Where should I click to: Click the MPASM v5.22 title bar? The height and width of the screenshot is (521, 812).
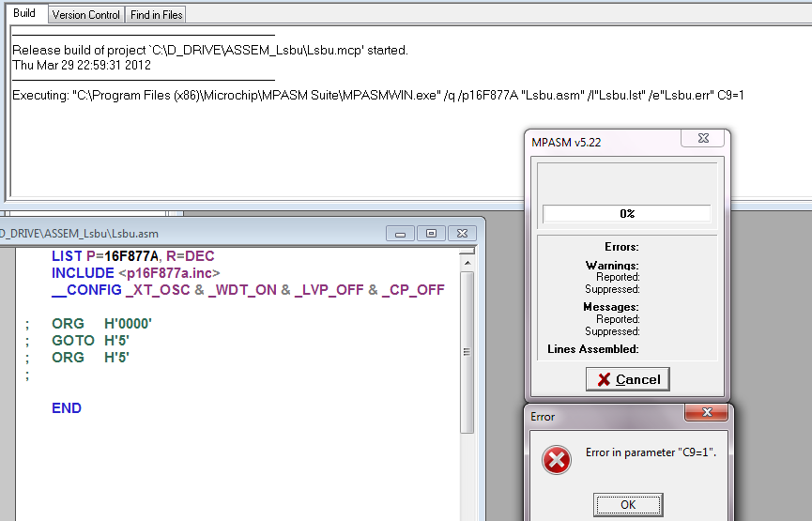coord(601,141)
